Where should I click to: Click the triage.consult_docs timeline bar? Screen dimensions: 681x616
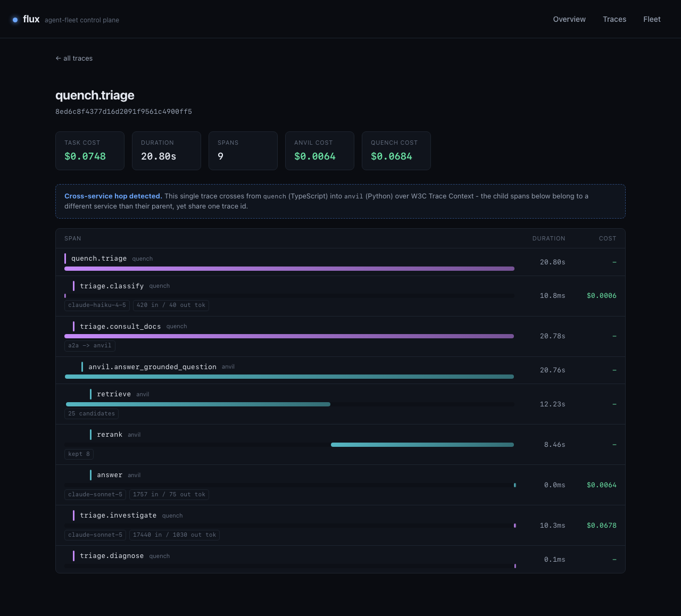pyautogui.click(x=289, y=336)
